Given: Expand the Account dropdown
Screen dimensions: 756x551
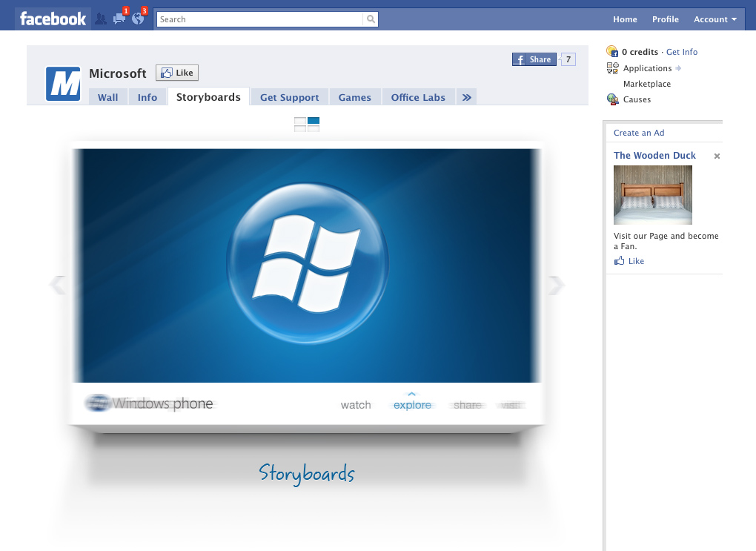Looking at the screenshot, I should point(715,19).
